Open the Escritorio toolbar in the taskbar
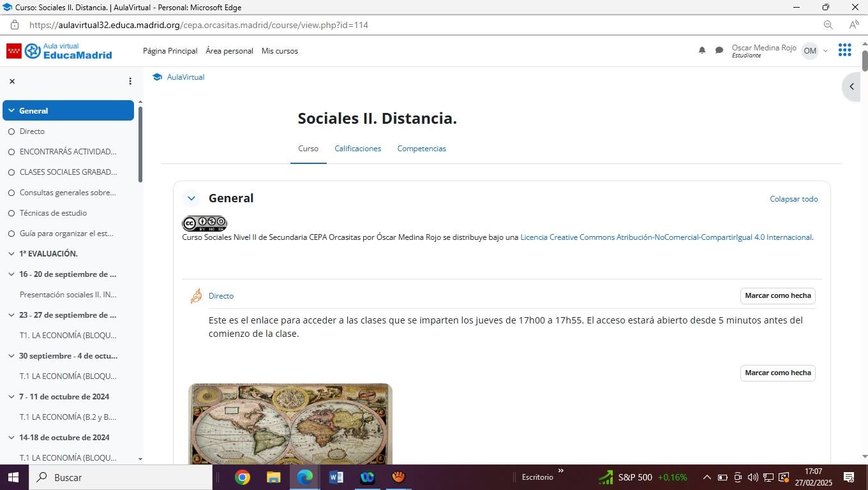This screenshot has height=490, width=868. click(537, 477)
